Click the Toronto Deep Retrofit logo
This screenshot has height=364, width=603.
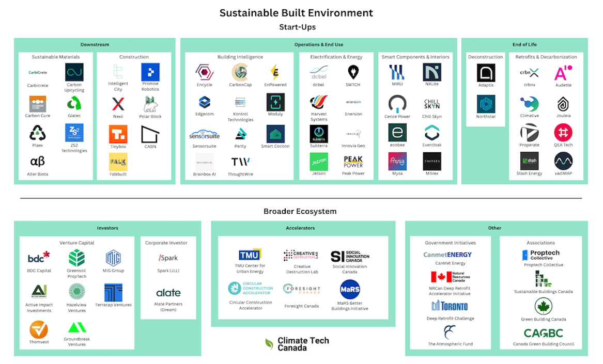point(450,306)
